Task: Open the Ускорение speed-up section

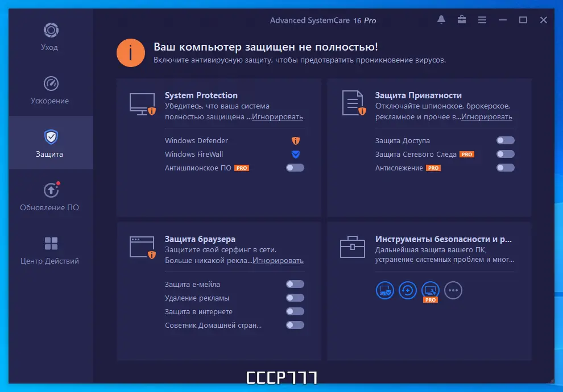Action: click(x=50, y=90)
